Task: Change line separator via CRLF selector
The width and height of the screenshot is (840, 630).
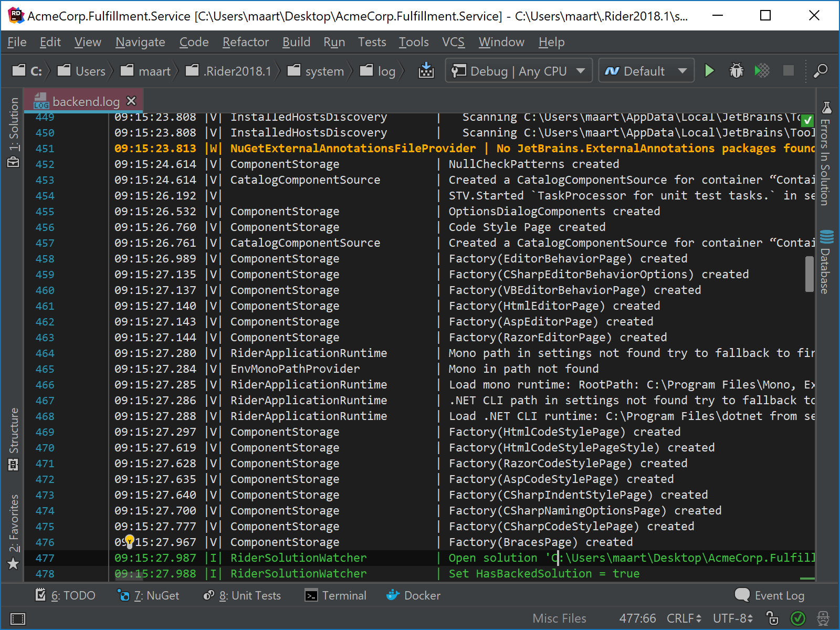Action: (684, 618)
